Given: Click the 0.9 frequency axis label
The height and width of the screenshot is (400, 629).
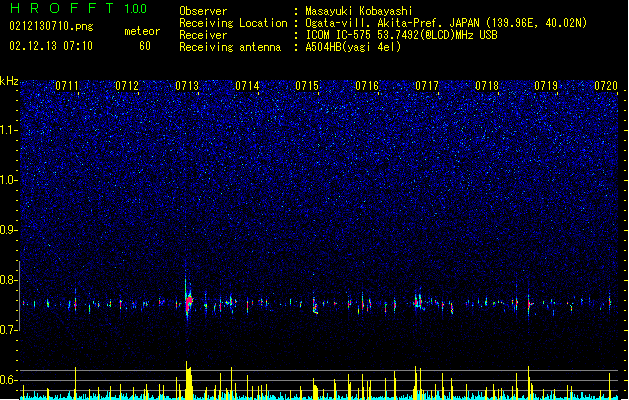Looking at the screenshot, I should 8,230.
